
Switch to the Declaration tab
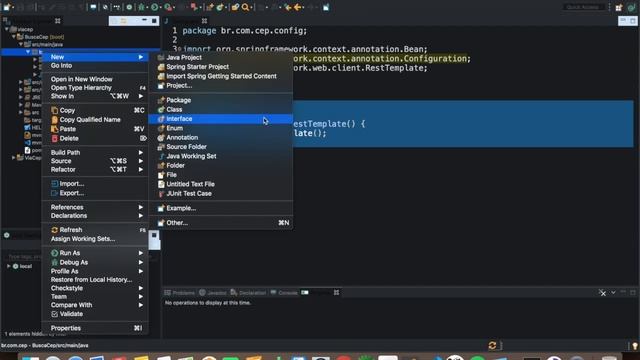click(x=248, y=293)
